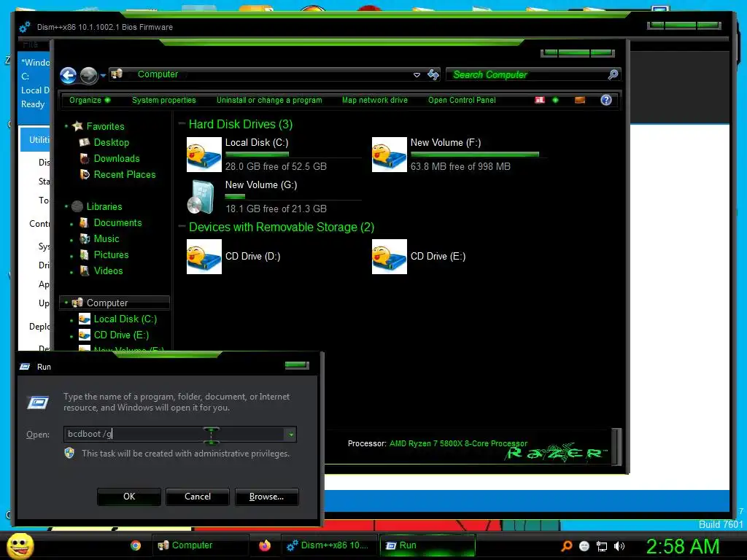Image resolution: width=747 pixels, height=560 pixels.
Task: Click the change view icon
Action: 540,100
